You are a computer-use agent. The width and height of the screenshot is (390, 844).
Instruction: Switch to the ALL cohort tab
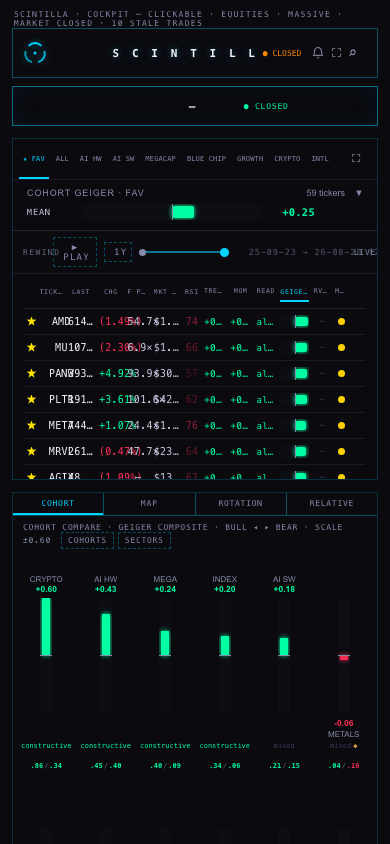pyautogui.click(x=62, y=159)
